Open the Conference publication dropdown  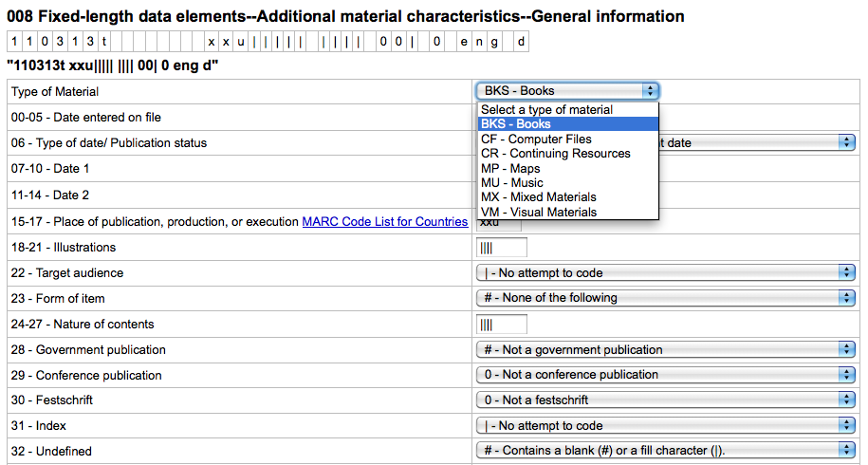(666, 374)
